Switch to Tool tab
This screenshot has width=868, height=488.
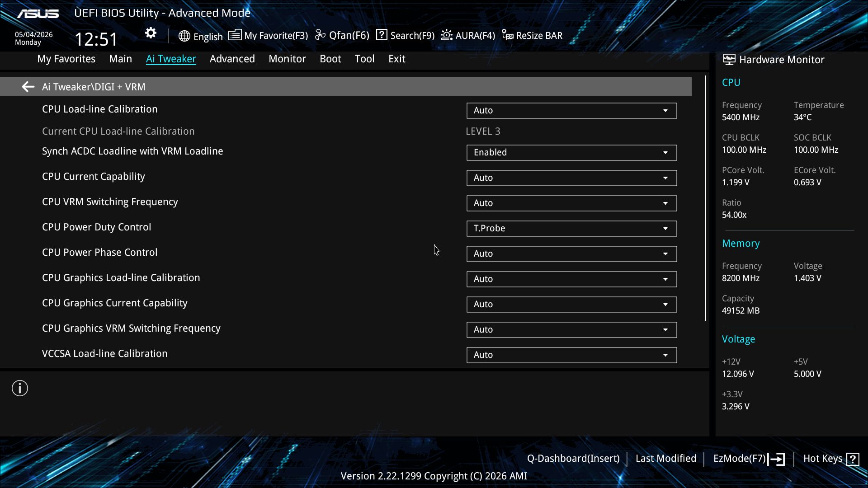[x=364, y=59]
